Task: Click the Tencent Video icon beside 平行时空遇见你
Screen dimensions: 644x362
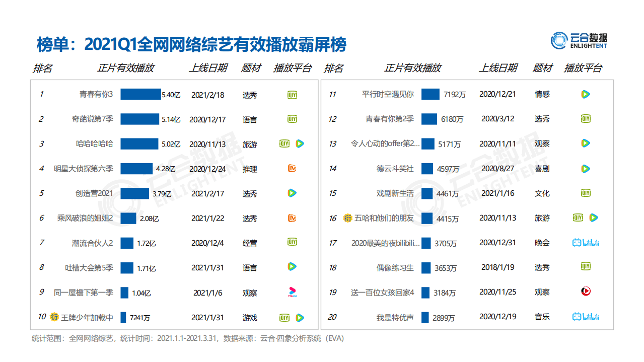Action: [x=586, y=94]
